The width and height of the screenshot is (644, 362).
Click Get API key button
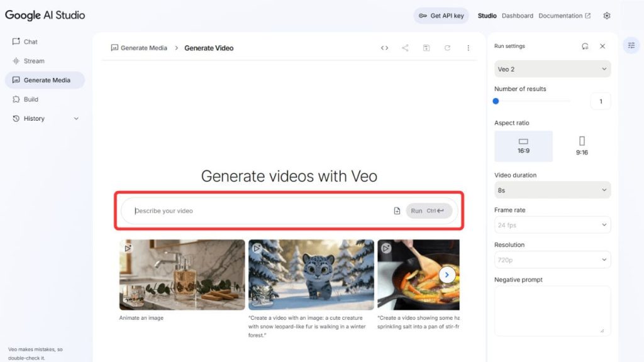coord(441,16)
